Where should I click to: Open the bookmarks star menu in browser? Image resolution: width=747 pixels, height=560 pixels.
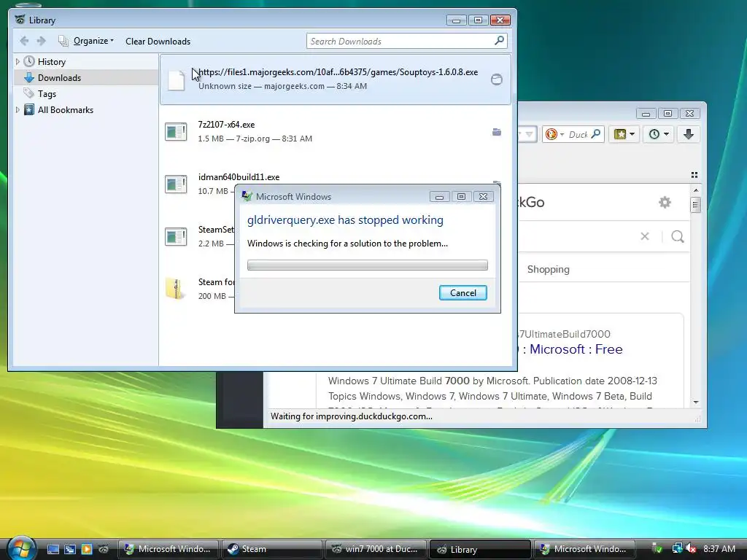click(624, 134)
